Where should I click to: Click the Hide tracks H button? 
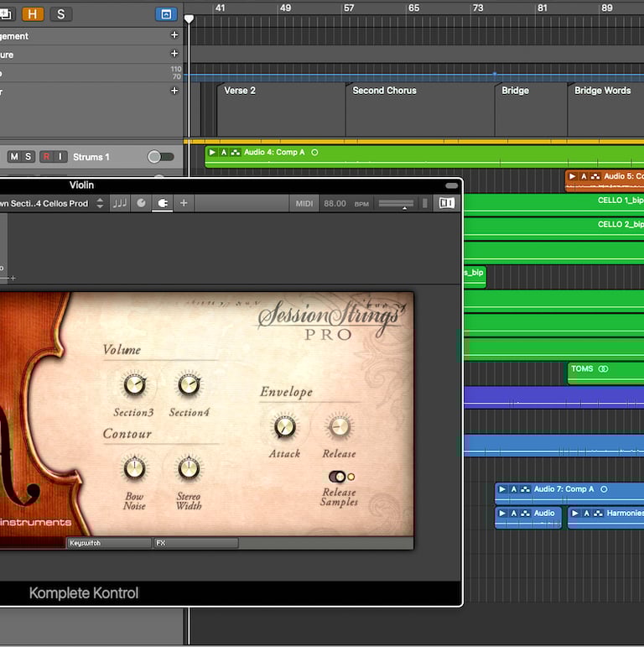pyautogui.click(x=33, y=14)
